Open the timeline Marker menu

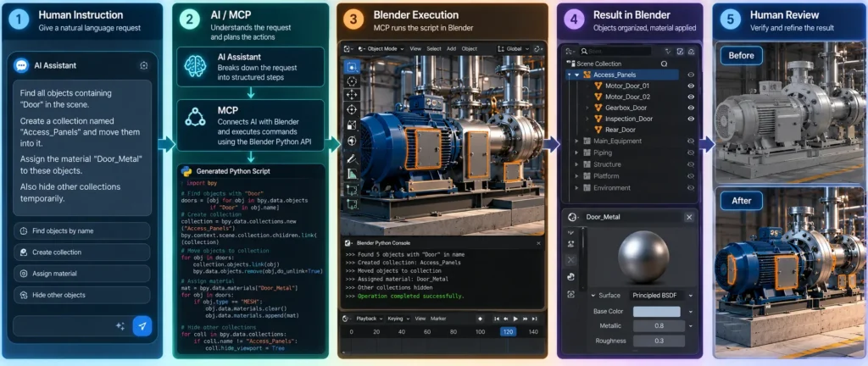[x=438, y=319]
